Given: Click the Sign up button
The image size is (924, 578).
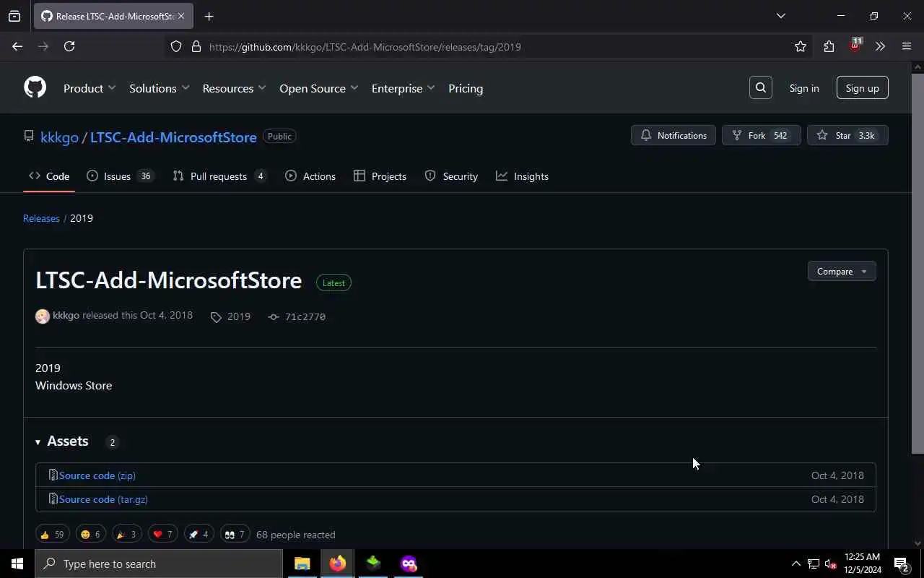Looking at the screenshot, I should point(863,87).
